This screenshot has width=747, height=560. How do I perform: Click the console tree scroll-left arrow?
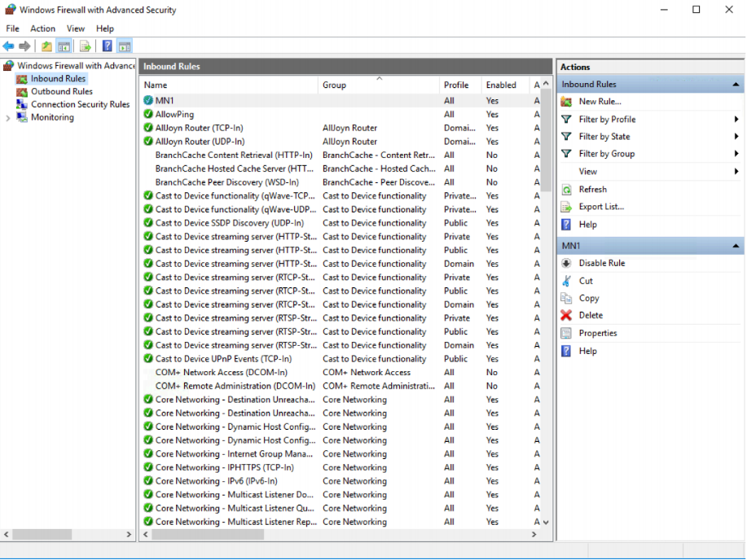coord(7,535)
